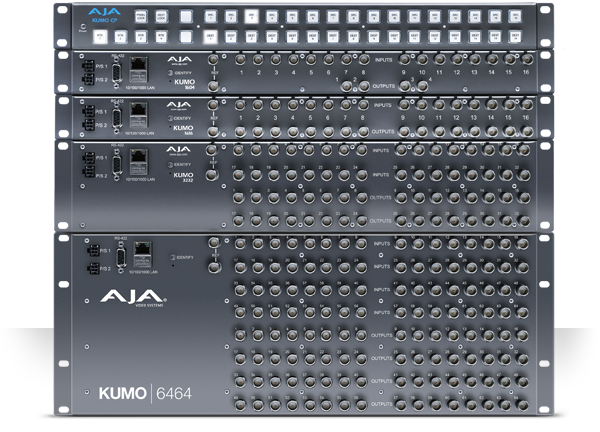
Task: Choose SRC 16 on the control panel
Action: tap(515, 16)
